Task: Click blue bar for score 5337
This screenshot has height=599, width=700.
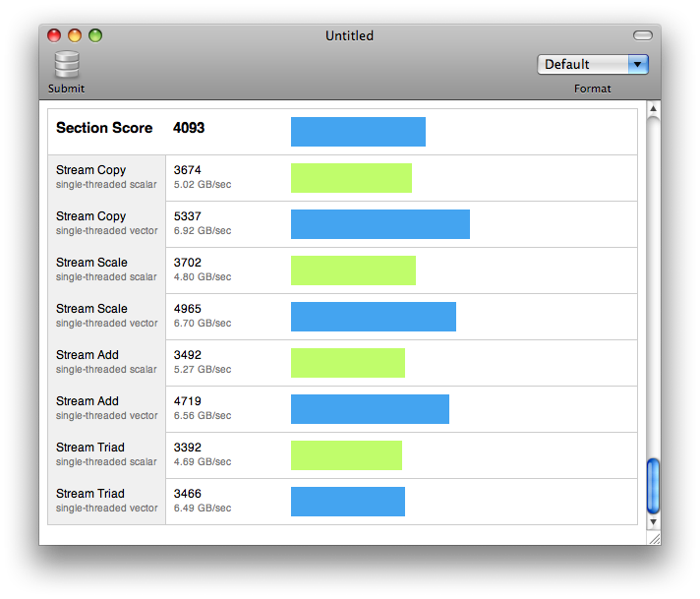Action: point(380,224)
